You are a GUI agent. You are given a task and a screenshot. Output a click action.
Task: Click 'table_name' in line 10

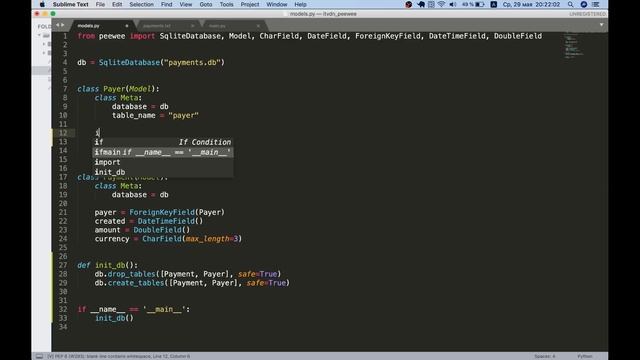coord(133,116)
